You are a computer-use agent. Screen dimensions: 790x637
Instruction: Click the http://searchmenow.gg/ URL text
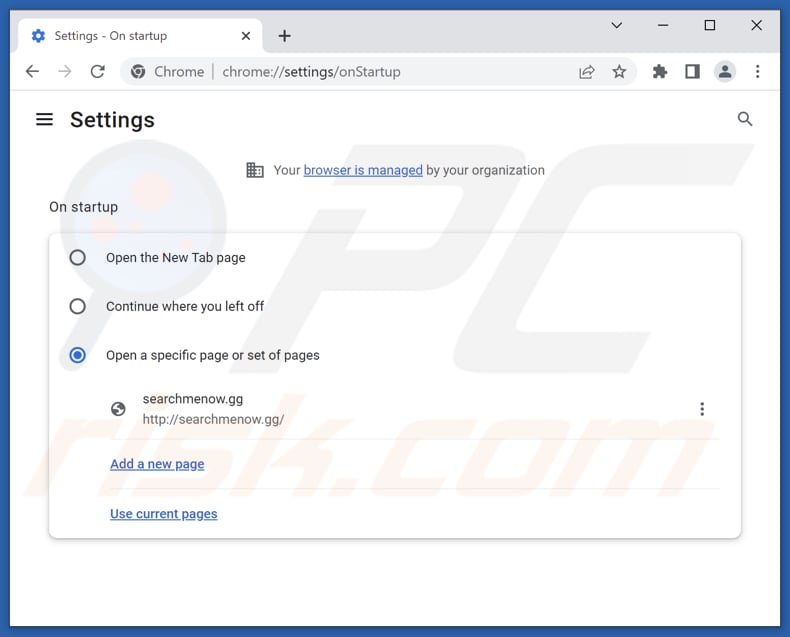click(213, 419)
